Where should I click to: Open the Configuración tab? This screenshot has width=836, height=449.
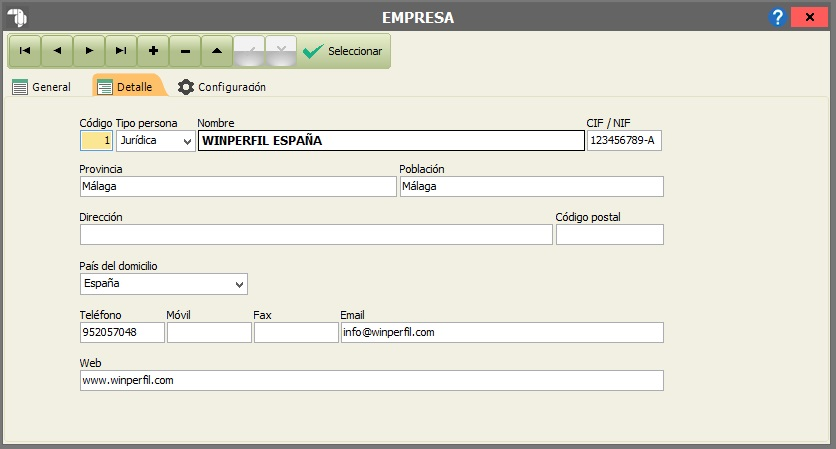[x=222, y=87]
